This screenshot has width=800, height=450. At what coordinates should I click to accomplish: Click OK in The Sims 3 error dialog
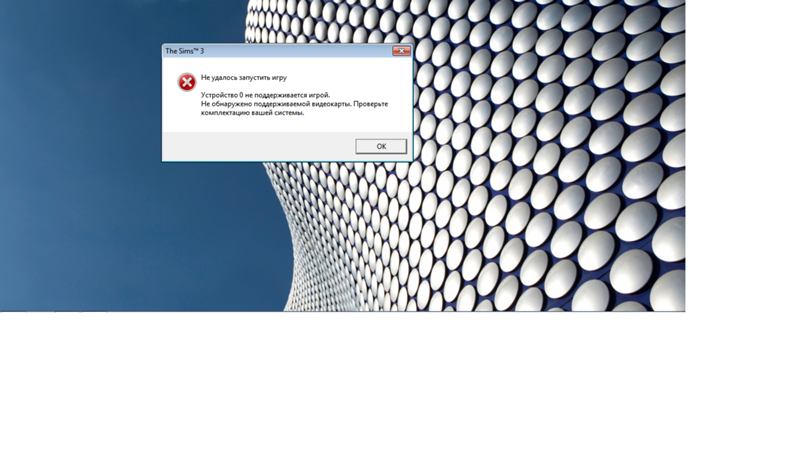381,146
